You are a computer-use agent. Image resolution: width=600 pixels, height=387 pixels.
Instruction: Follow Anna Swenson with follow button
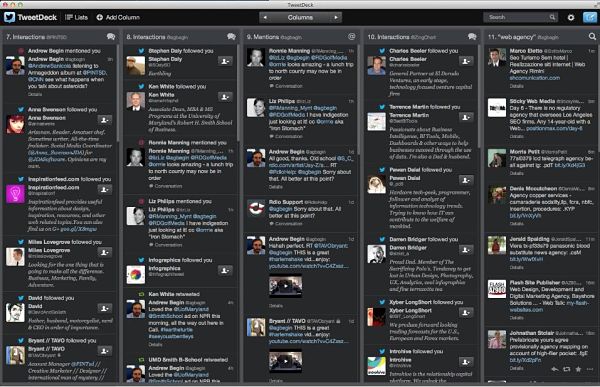click(x=104, y=120)
